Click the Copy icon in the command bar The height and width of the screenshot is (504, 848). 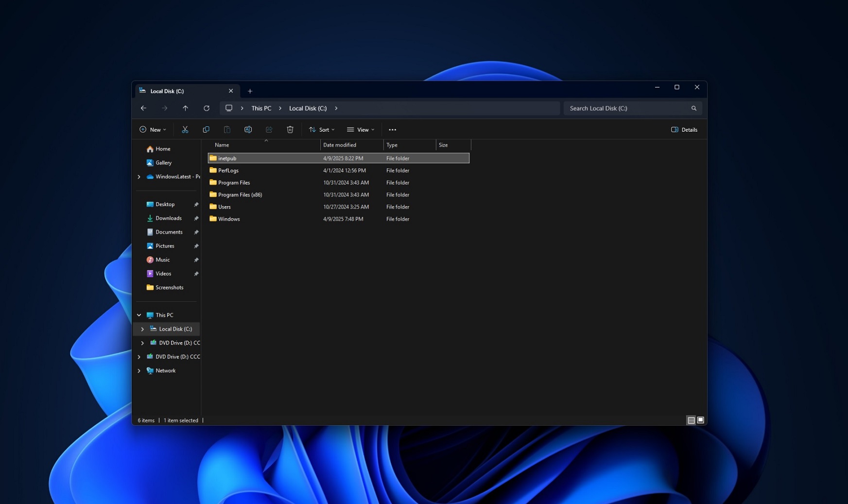[x=206, y=129]
